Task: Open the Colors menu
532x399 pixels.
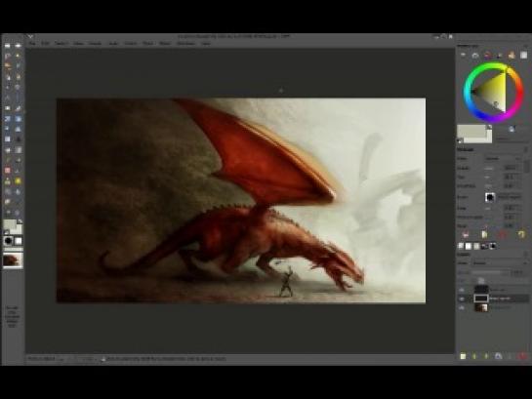Action: pos(131,44)
